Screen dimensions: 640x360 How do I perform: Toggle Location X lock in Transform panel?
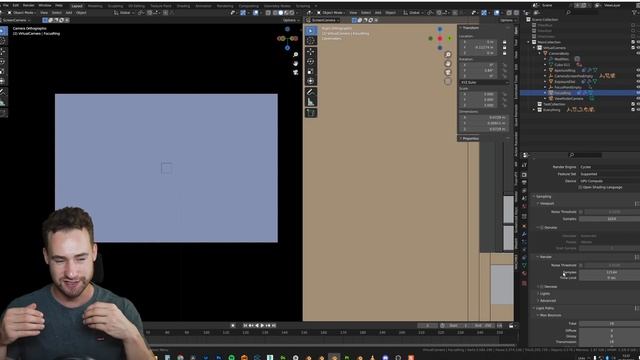(x=504, y=42)
